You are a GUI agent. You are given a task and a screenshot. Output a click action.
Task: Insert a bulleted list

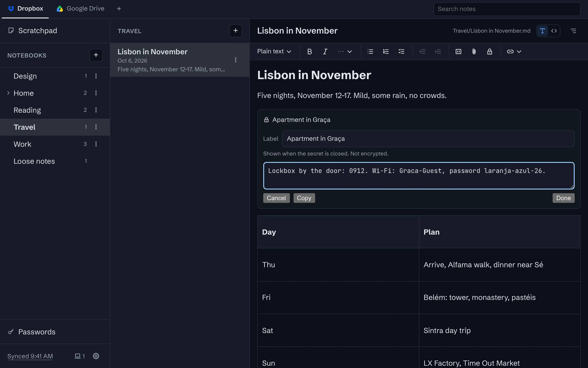(370, 51)
